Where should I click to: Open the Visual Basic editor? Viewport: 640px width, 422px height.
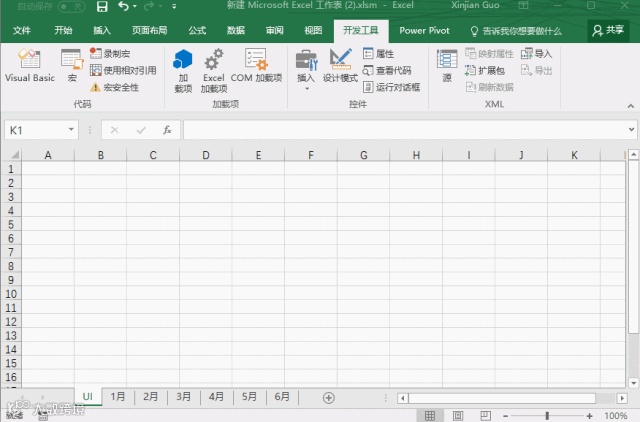tap(29, 65)
